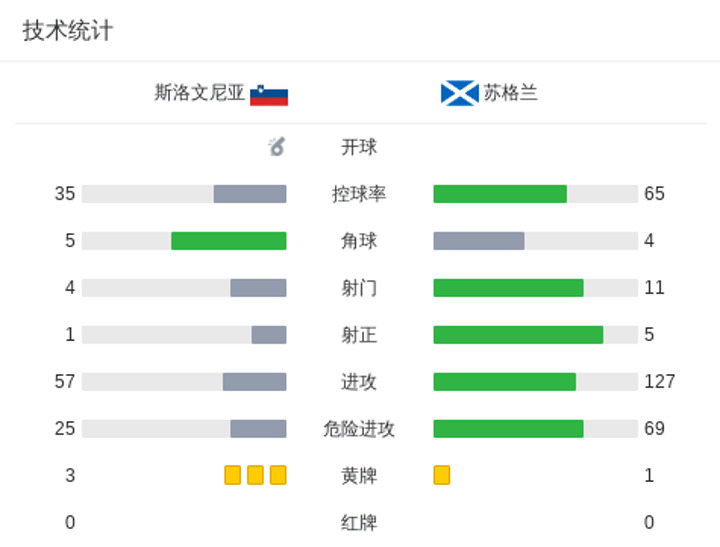Image resolution: width=720 pixels, height=547 pixels.
Task: Click the 控球率 stat label
Action: point(359,194)
